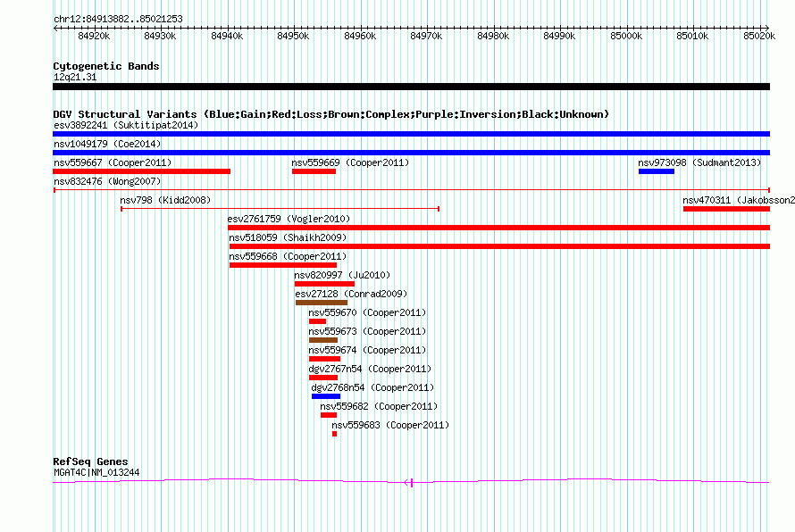Click the 84980k scale label
This screenshot has height=532, width=795.
pos(493,36)
